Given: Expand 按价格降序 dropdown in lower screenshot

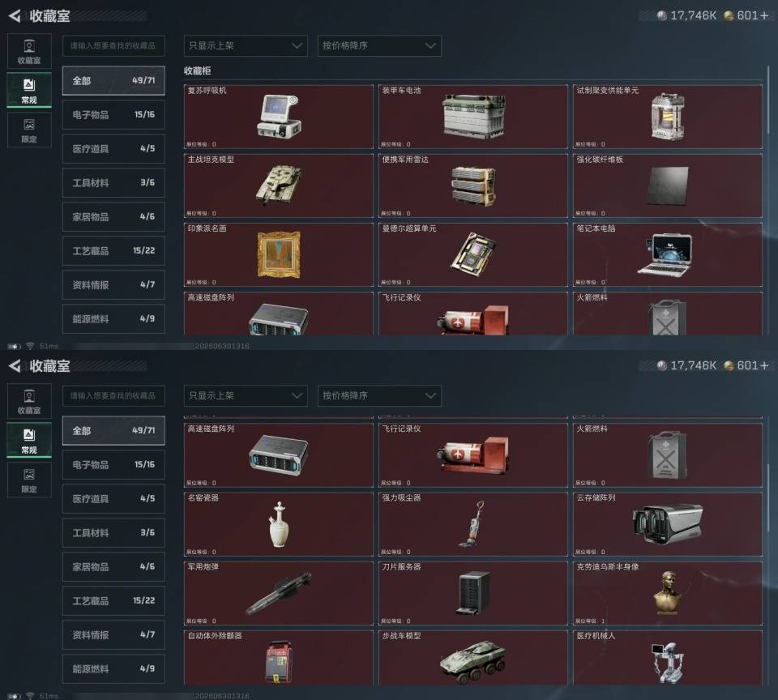Looking at the screenshot, I should tap(379, 396).
